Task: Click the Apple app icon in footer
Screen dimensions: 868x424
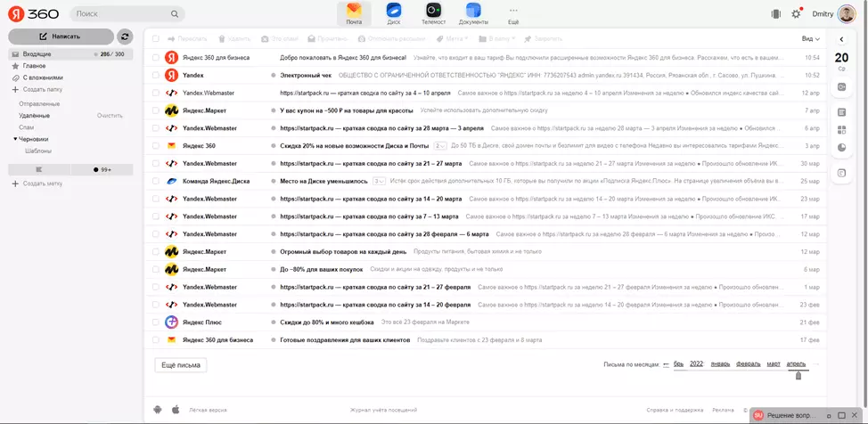Action: click(176, 410)
